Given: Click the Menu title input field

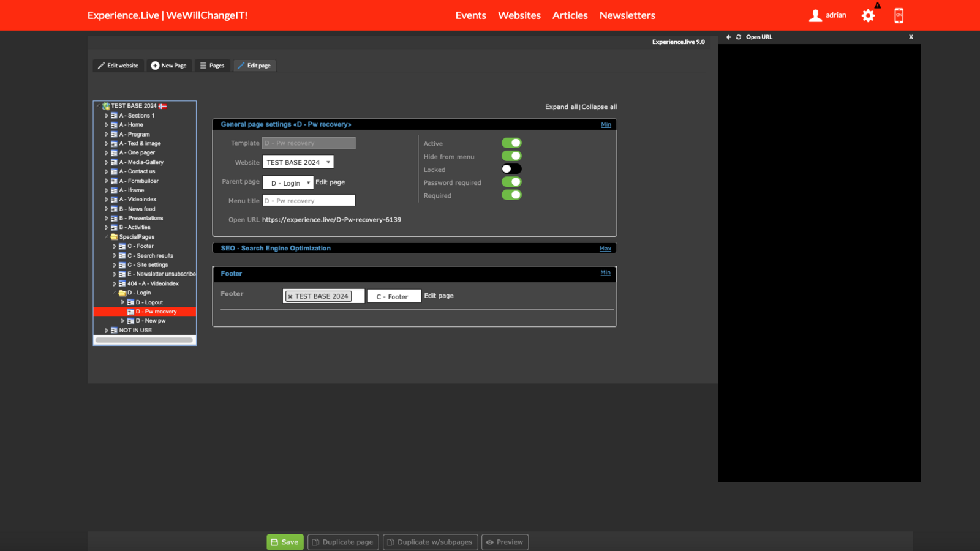Looking at the screenshot, I should 309,201.
